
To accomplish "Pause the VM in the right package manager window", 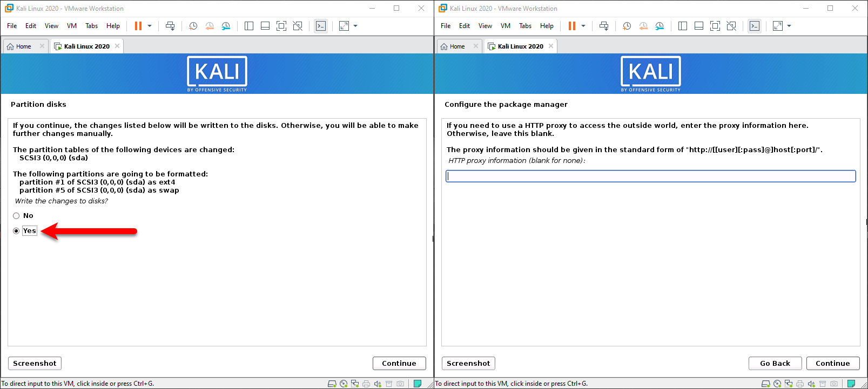I will tap(572, 26).
